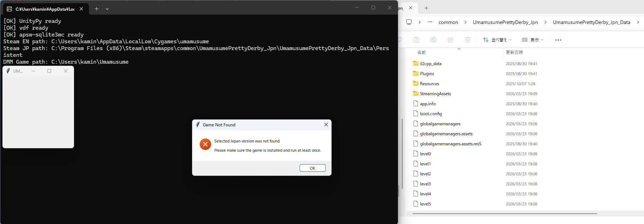
Task: Select the StreamingAssets folder
Action: click(435, 94)
